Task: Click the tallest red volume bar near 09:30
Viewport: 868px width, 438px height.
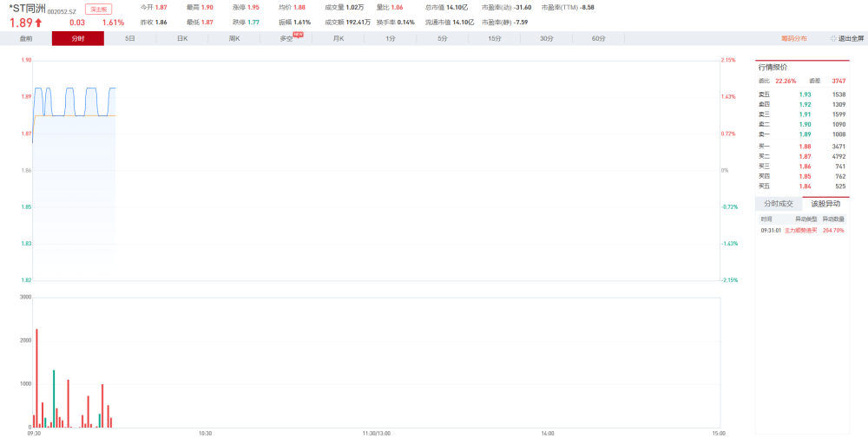Action: coord(36,378)
